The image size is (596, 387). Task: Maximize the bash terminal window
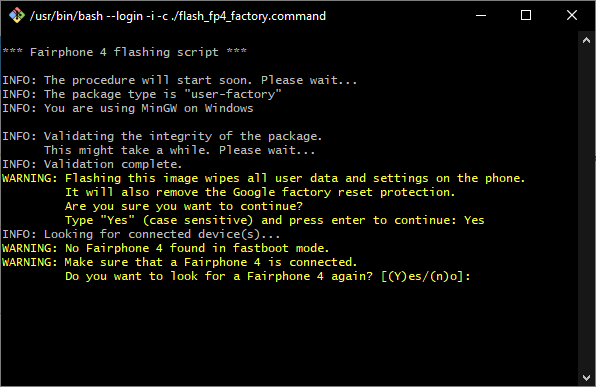(526, 16)
